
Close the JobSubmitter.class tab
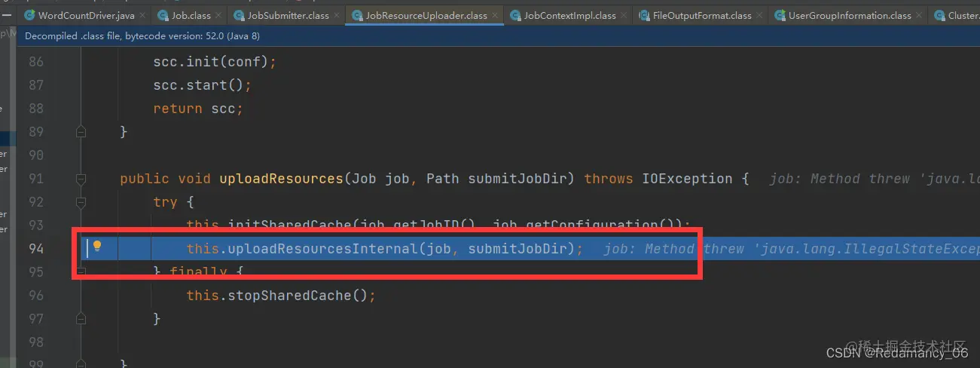tap(337, 15)
